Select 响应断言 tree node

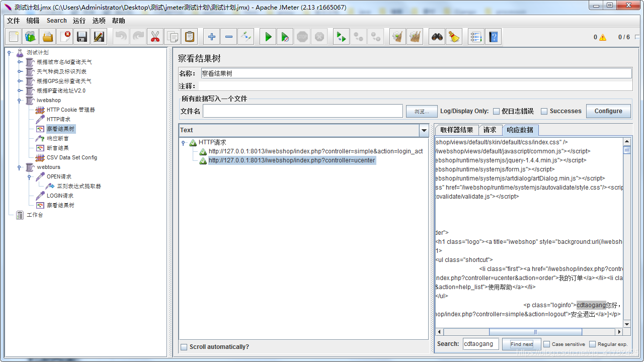coord(57,138)
